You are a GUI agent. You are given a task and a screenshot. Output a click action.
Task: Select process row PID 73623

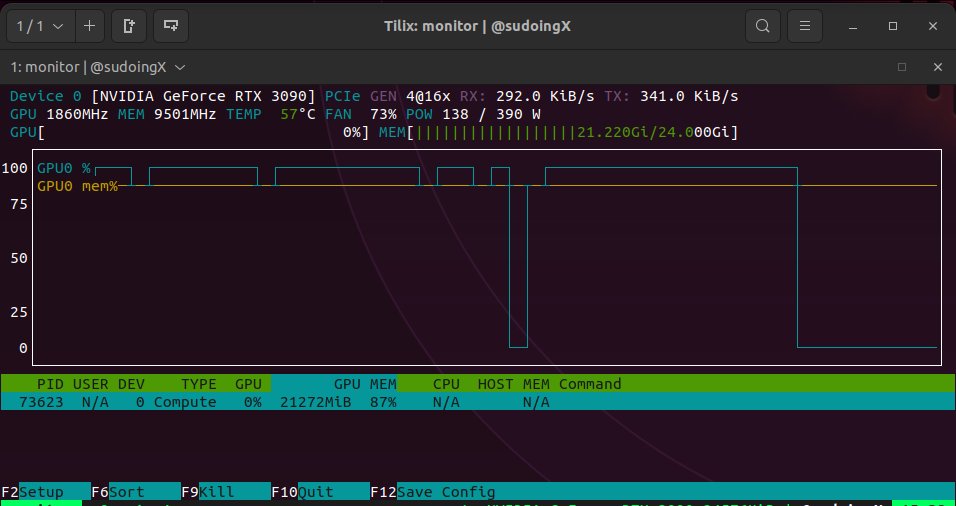[x=478, y=402]
